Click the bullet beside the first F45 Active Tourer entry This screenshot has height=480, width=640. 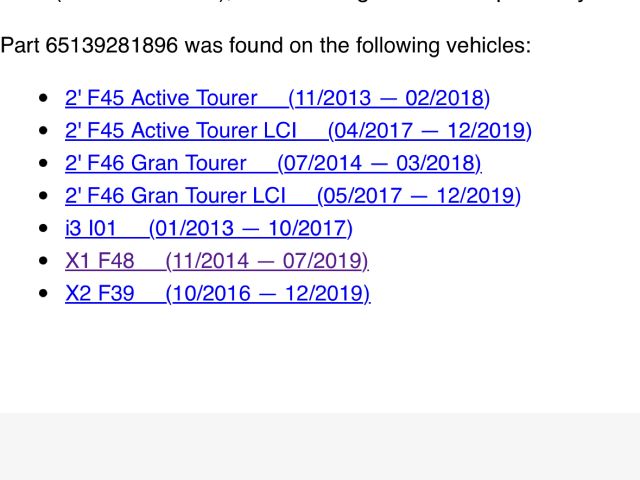[x=42, y=99]
